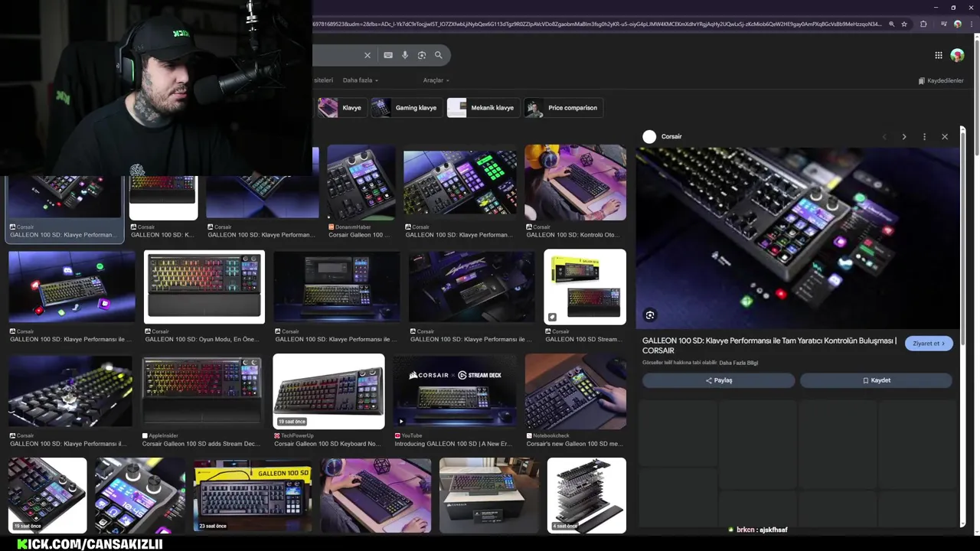Open Chrome extensions puzzle icon

pos(923,24)
